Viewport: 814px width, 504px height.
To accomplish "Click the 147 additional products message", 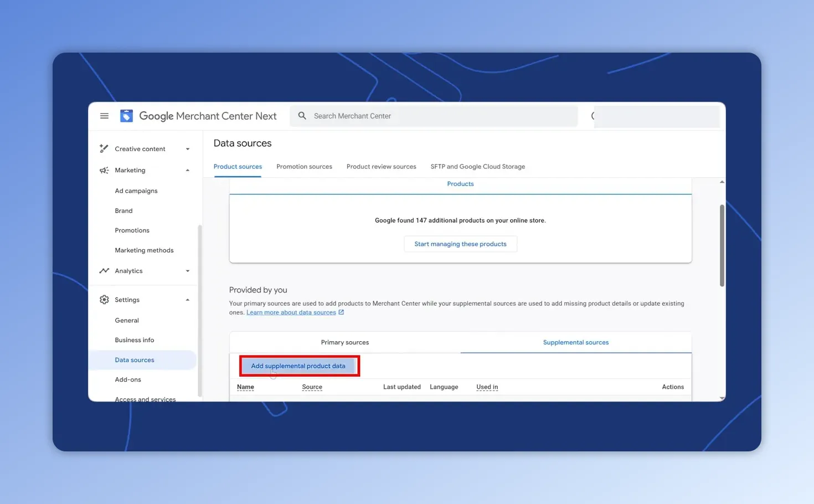I will [460, 220].
